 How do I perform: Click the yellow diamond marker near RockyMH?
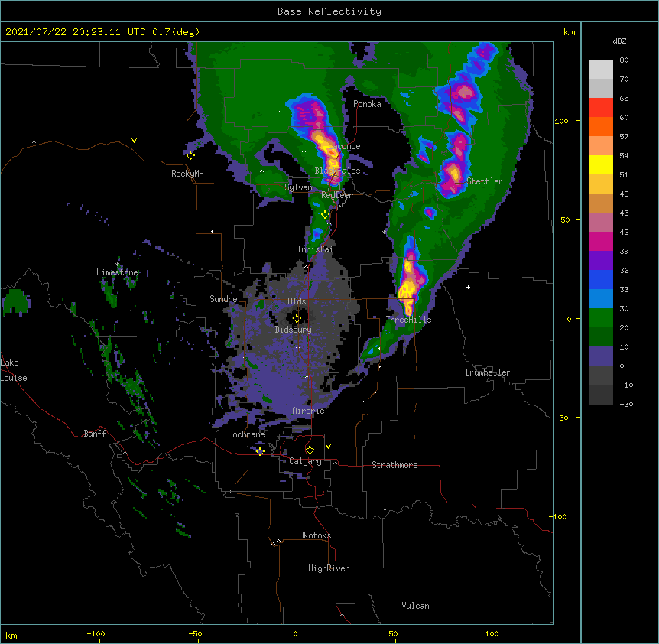(x=191, y=155)
